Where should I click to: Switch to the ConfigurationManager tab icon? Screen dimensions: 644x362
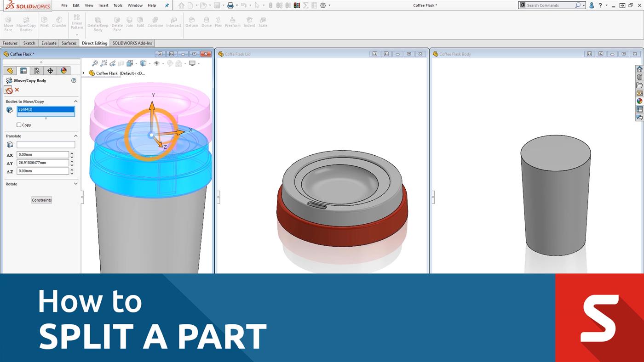pos(37,71)
